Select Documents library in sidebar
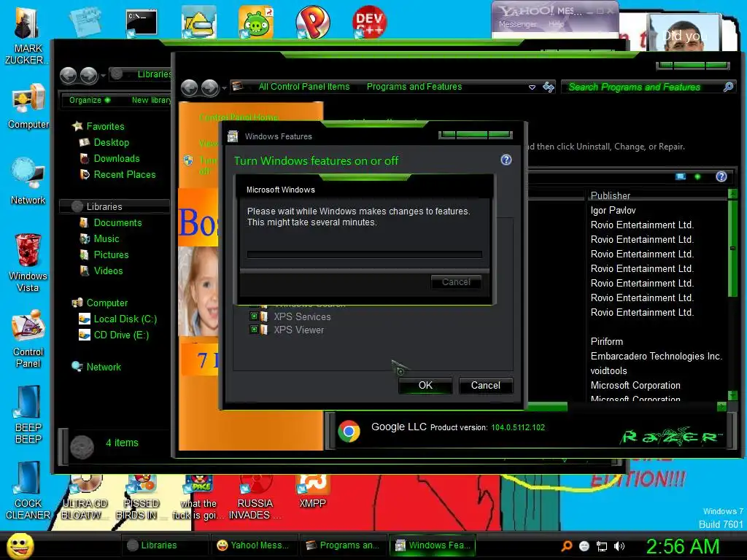This screenshot has height=560, width=747. [117, 223]
